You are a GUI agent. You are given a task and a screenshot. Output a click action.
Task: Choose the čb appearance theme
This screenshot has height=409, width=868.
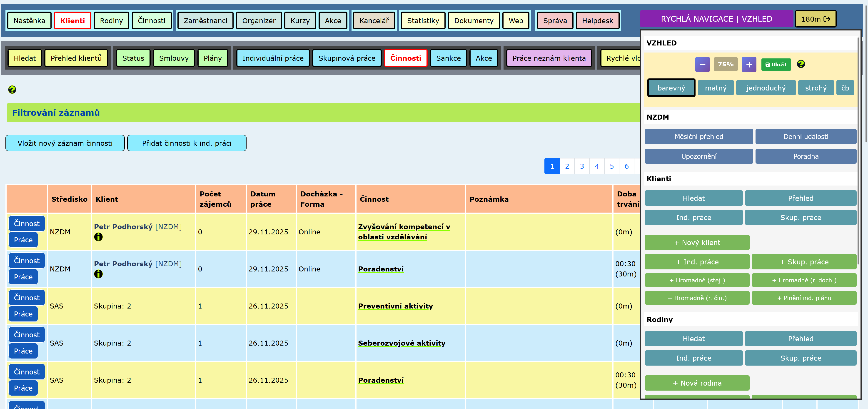(845, 88)
